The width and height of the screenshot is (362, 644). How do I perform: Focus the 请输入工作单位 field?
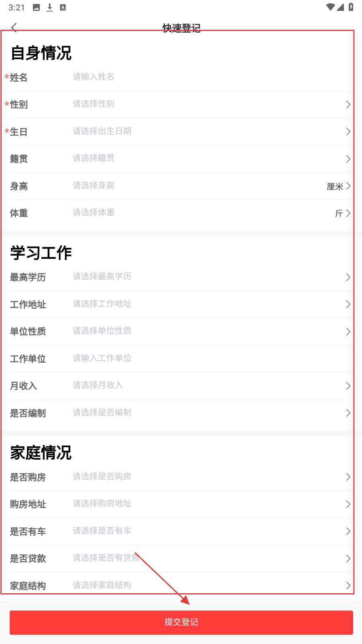(x=209, y=358)
